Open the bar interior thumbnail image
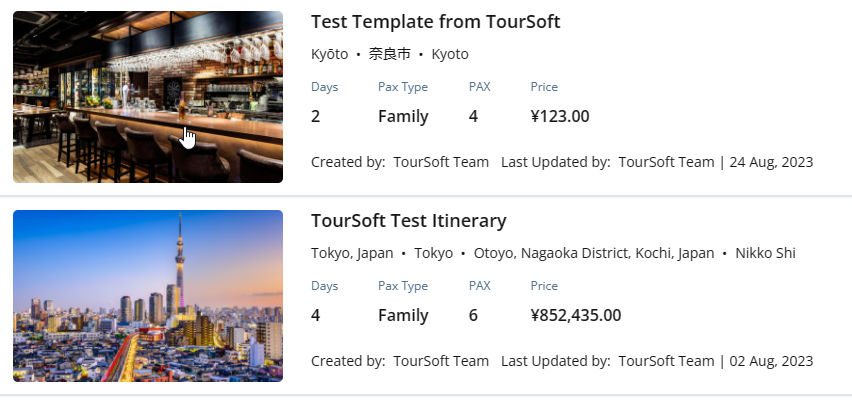 pyautogui.click(x=148, y=97)
